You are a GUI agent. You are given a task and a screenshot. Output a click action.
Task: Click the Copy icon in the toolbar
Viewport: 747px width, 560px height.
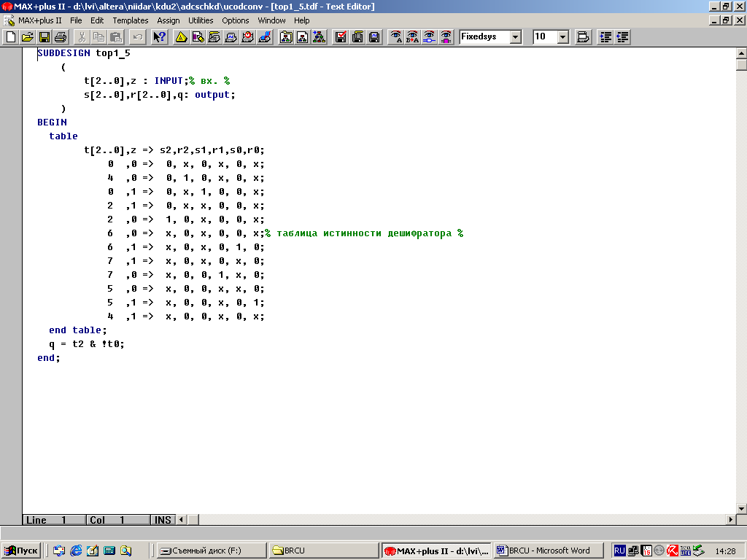coord(98,36)
